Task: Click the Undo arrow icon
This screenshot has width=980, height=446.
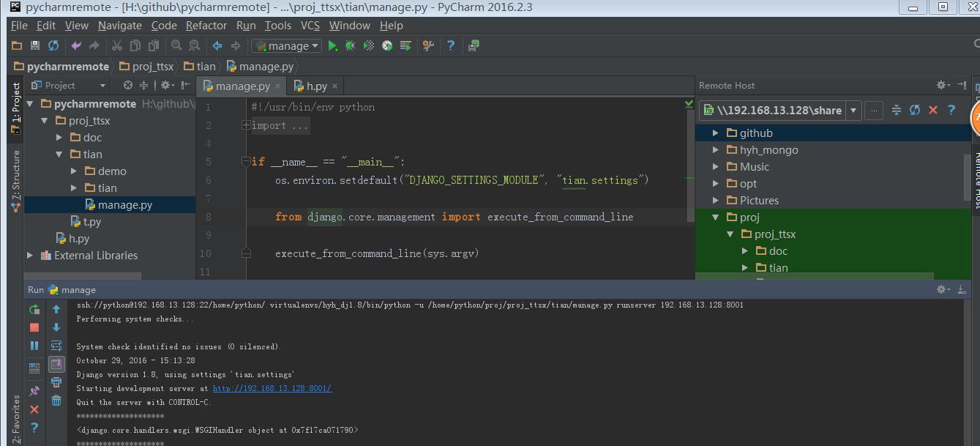Action: (x=76, y=45)
